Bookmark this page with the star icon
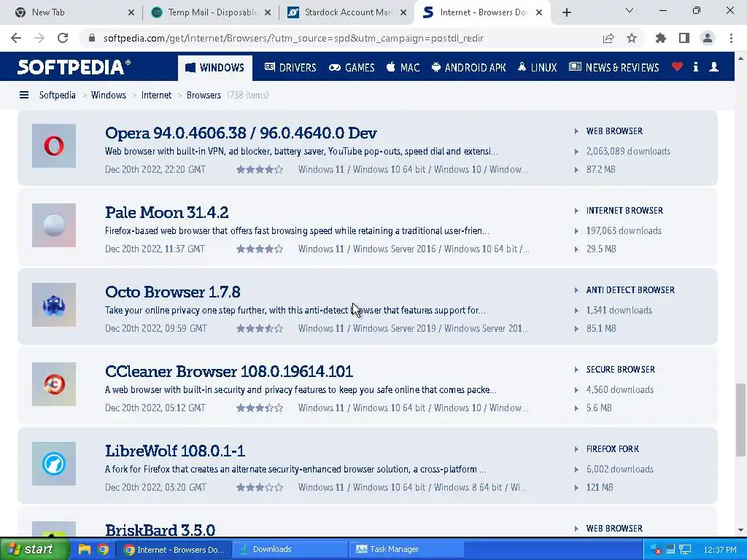Viewport: 747px width, 560px height. point(632,39)
